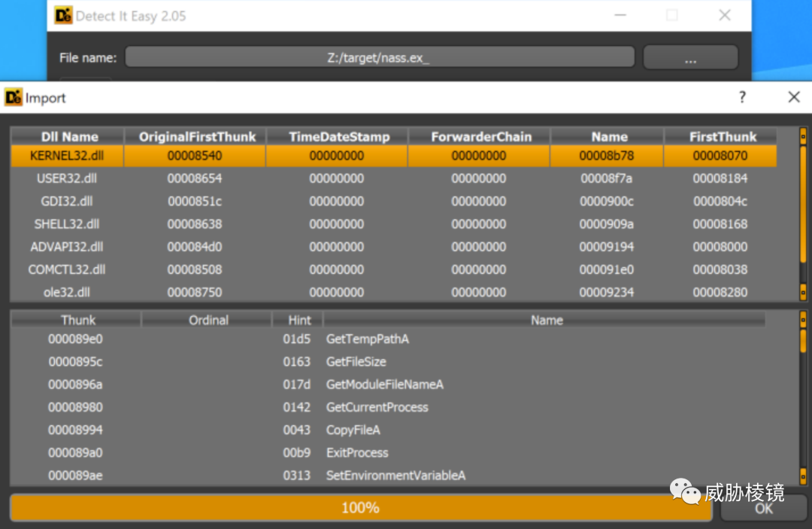This screenshot has height=529, width=812.
Task: Click the hint value 0163
Action: [x=297, y=362]
